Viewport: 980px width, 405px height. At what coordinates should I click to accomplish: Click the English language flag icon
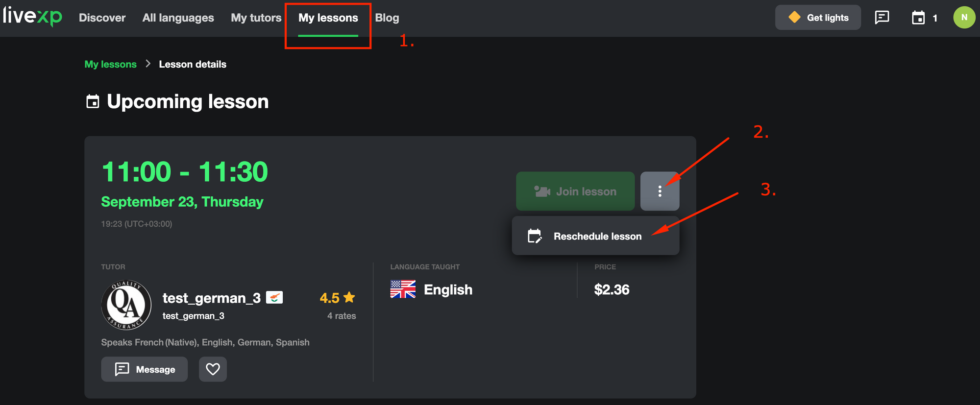pos(403,289)
